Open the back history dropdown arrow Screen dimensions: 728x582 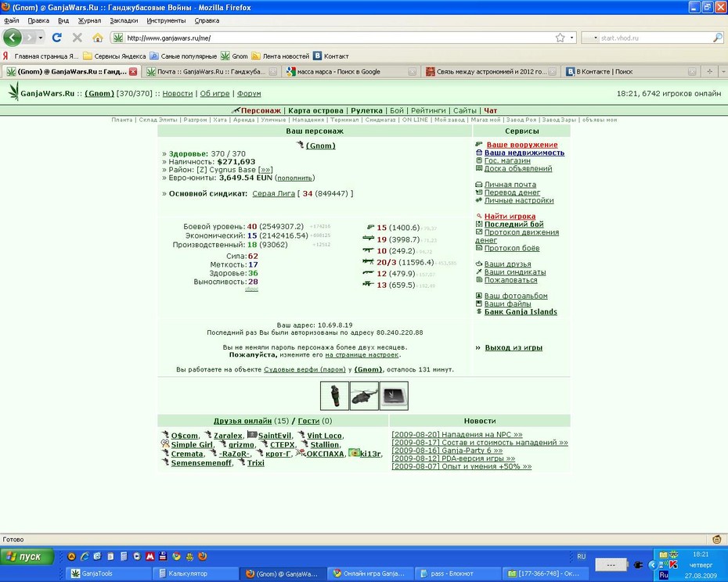41,38
